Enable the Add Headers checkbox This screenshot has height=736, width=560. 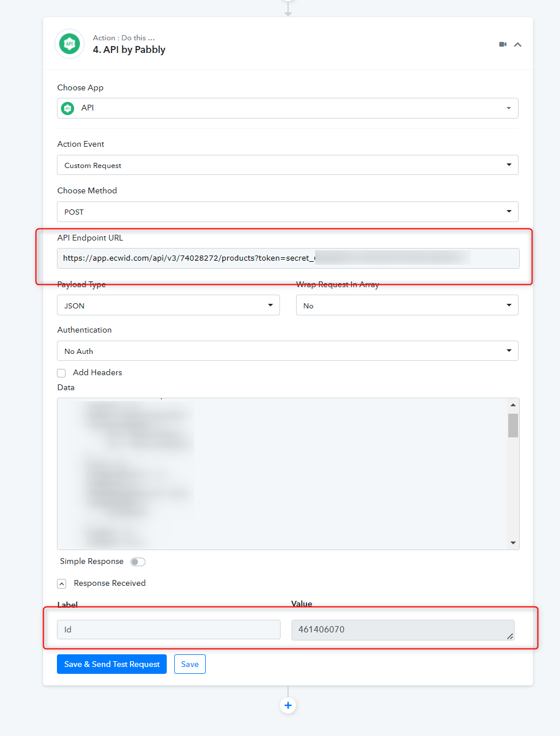pyautogui.click(x=62, y=373)
